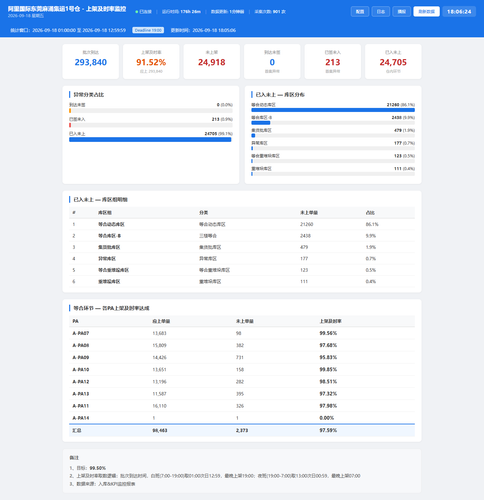Click the PA column header
The width and height of the screenshot is (484, 500).
click(x=76, y=321)
